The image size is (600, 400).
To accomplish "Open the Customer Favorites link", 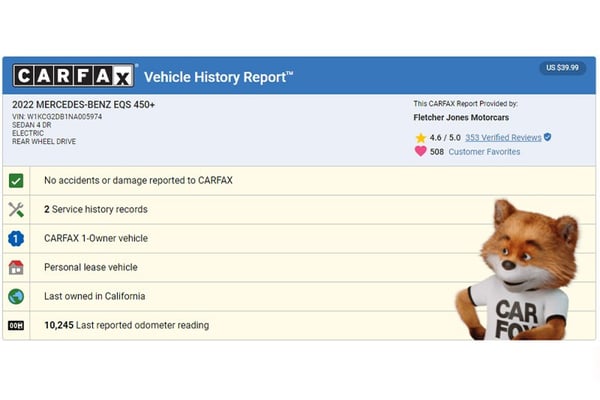I will coord(484,152).
